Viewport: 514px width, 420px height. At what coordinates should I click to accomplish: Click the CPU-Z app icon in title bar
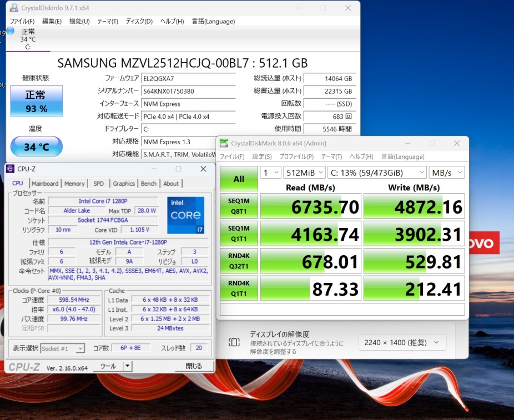[x=11, y=169]
